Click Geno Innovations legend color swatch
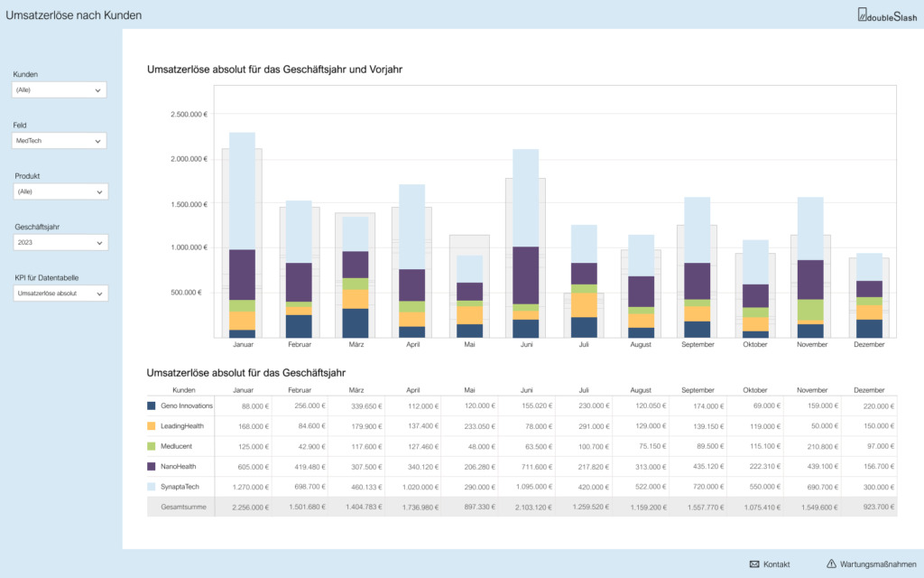Screen dimensions: 924x578 [x=152, y=406]
